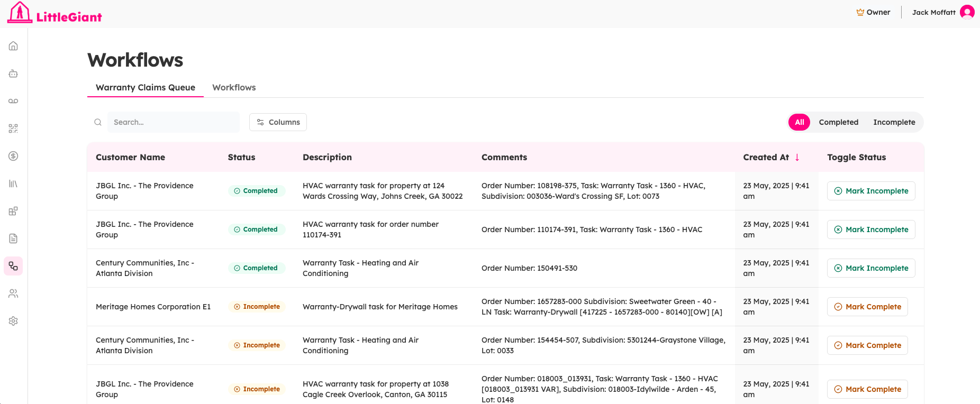Viewport: 980px width, 404px height.
Task: Open the dollar billing icon in sidebar
Action: click(13, 156)
